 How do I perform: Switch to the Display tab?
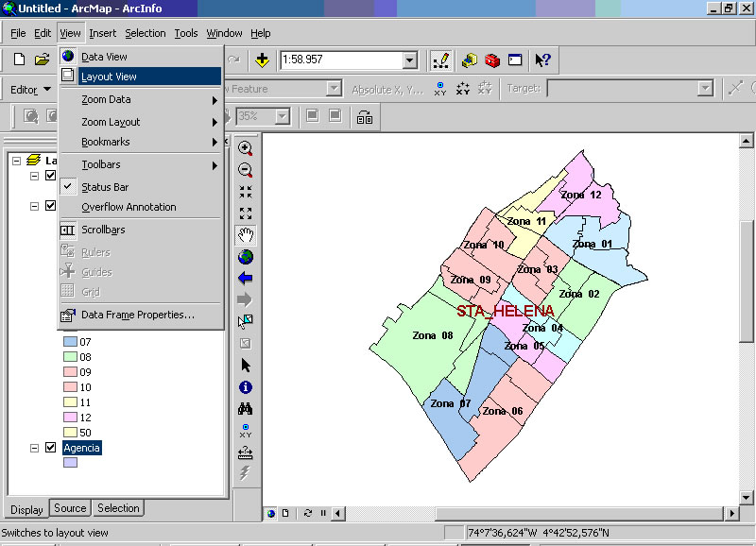click(27, 509)
